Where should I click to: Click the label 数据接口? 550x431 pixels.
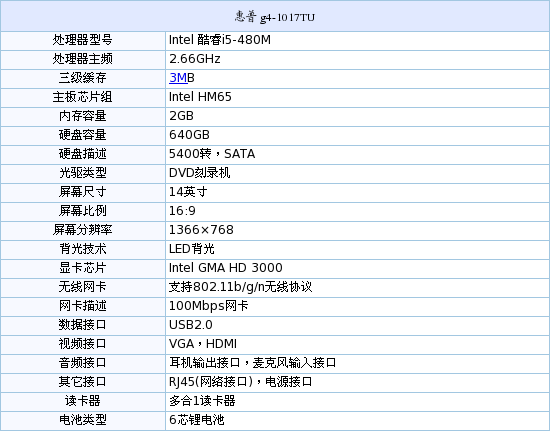[x=82, y=325]
